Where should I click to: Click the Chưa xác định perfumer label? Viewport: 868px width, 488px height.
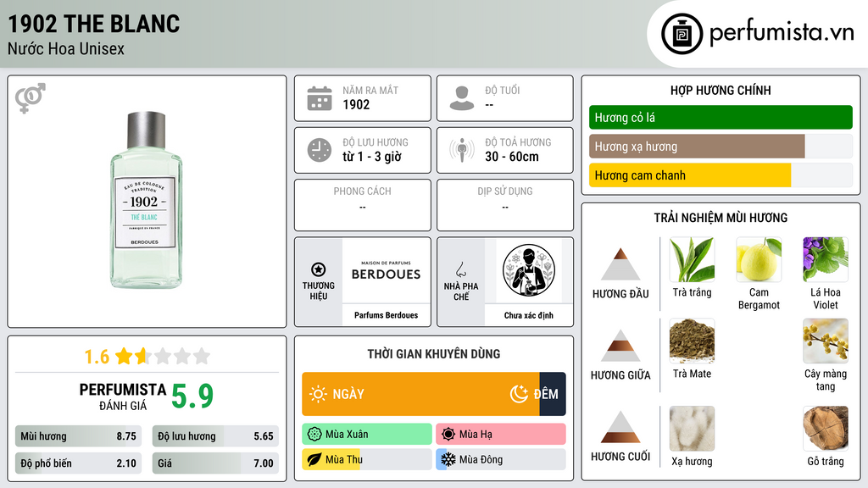529,315
